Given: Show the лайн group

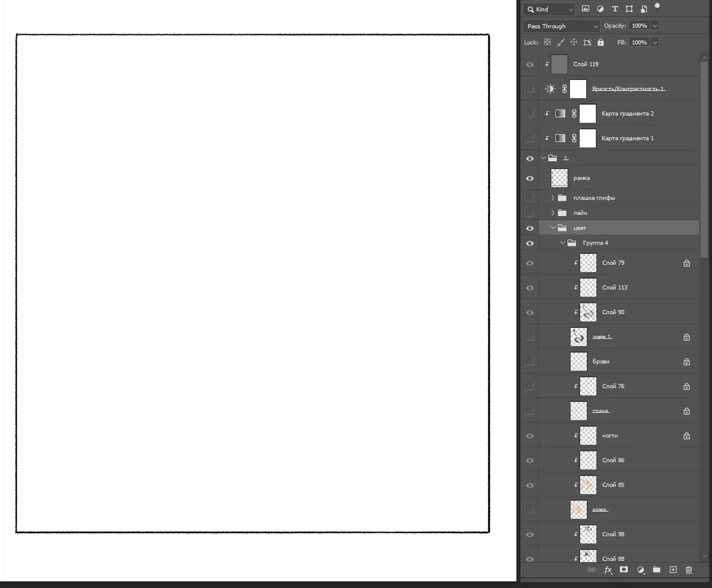Looking at the screenshot, I should coord(530,213).
